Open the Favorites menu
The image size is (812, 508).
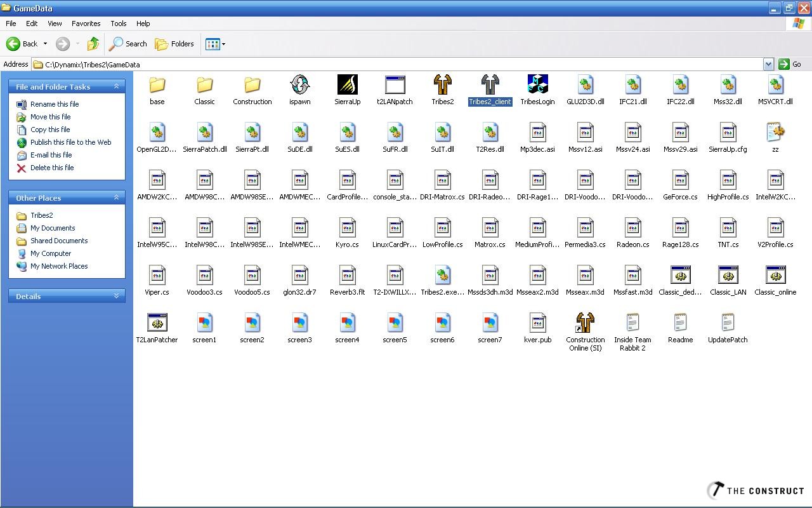(x=86, y=23)
